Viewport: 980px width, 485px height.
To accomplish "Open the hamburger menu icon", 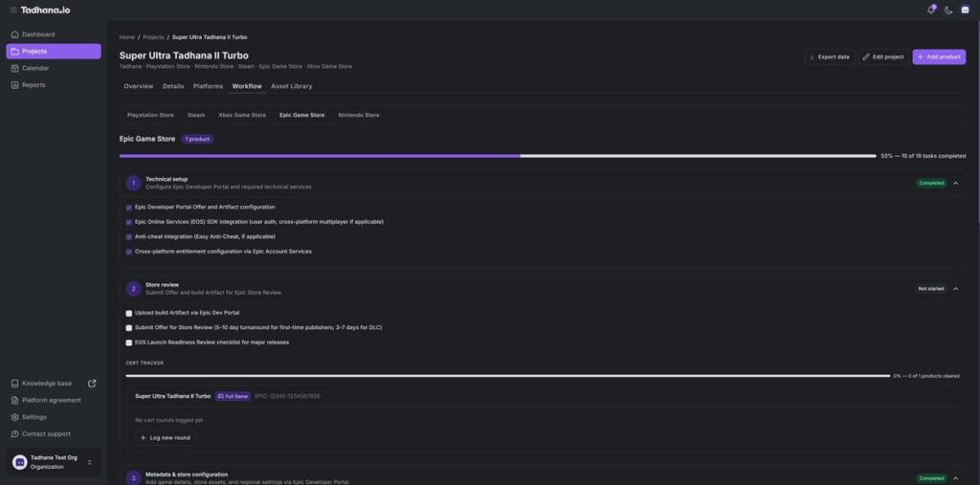I will pos(13,10).
